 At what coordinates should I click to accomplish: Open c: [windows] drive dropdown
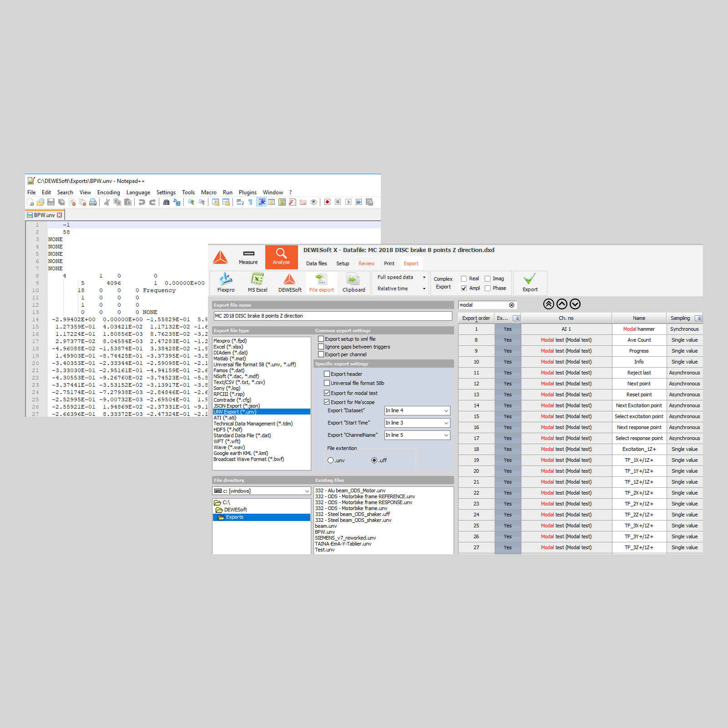point(262,491)
